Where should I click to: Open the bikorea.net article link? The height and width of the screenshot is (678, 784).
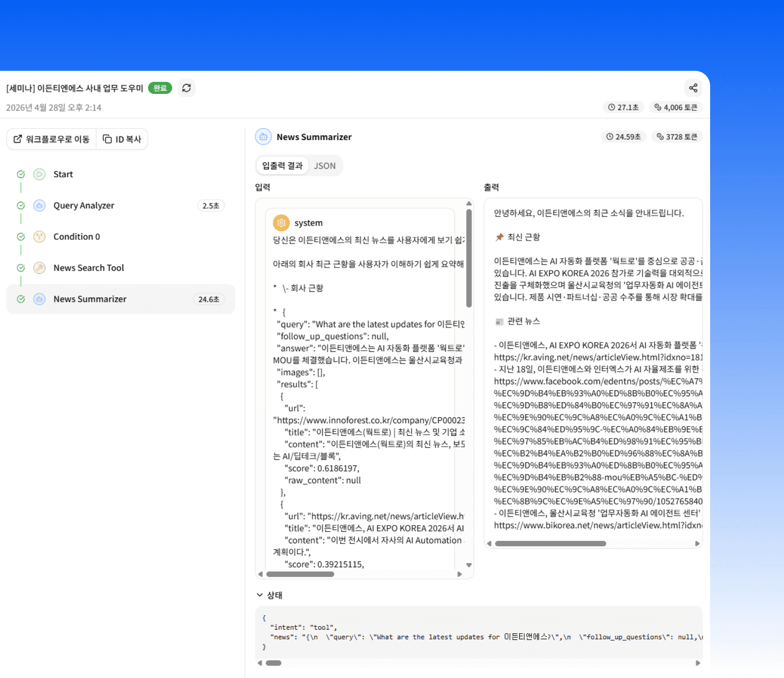598,525
